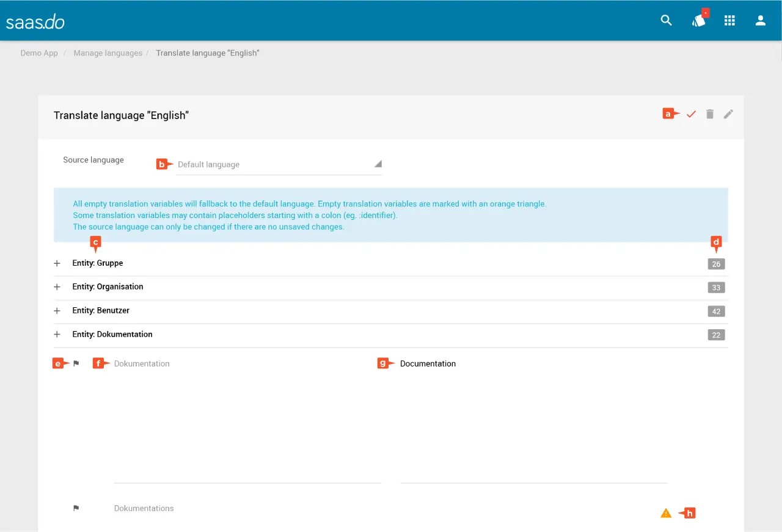Image resolution: width=782 pixels, height=532 pixels.
Task: Open the user account icon
Action: click(x=761, y=21)
